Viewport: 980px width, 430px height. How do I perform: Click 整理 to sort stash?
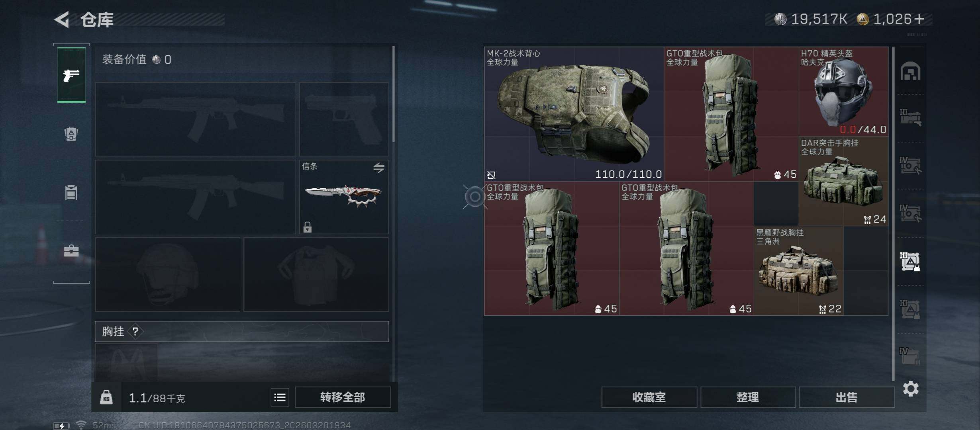coord(748,397)
